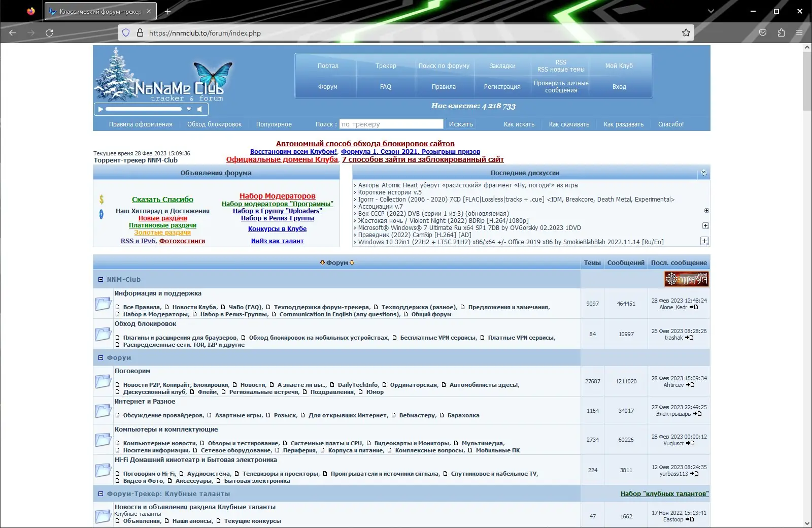The width and height of the screenshot is (812, 528).
Task: Refresh the Последние дискуссии panel
Action: (x=704, y=173)
